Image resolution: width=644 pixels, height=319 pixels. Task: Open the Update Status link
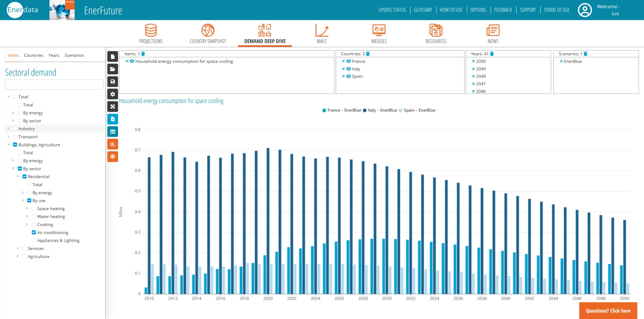click(x=392, y=10)
